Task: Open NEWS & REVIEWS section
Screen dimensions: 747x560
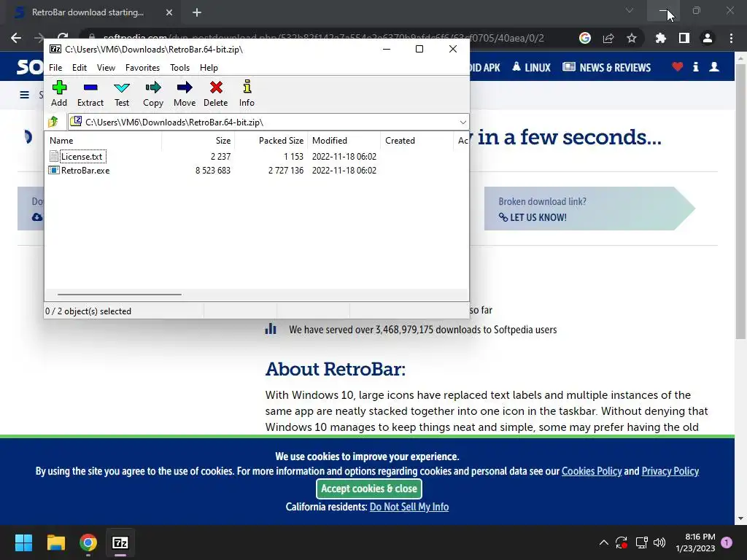Action: (x=606, y=67)
